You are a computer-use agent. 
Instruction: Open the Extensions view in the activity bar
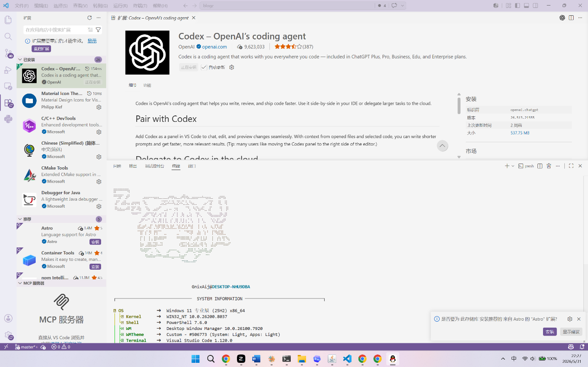pos(8,103)
